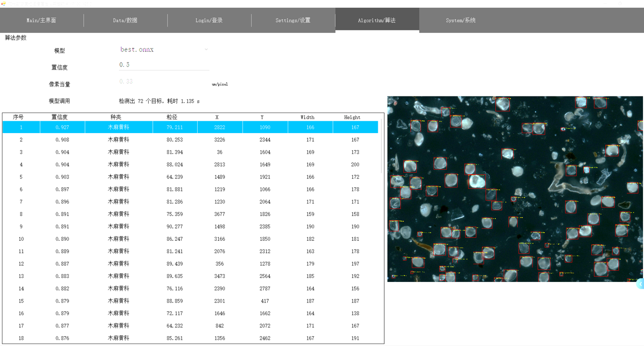Select table row 12 with confidence 0.887

coord(190,264)
